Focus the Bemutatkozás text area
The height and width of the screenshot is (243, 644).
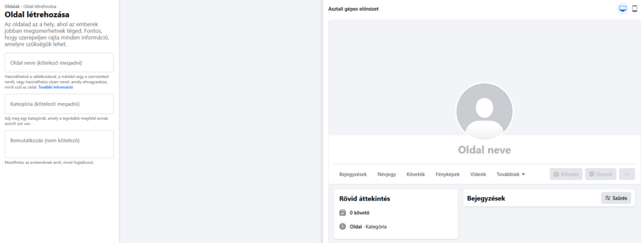(59, 144)
